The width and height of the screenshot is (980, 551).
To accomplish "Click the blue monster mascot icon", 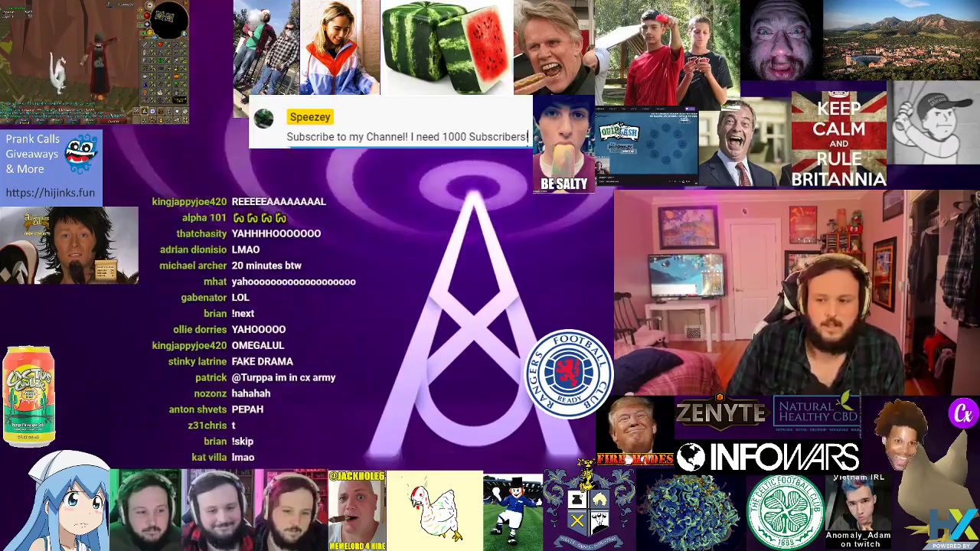I will [x=81, y=154].
